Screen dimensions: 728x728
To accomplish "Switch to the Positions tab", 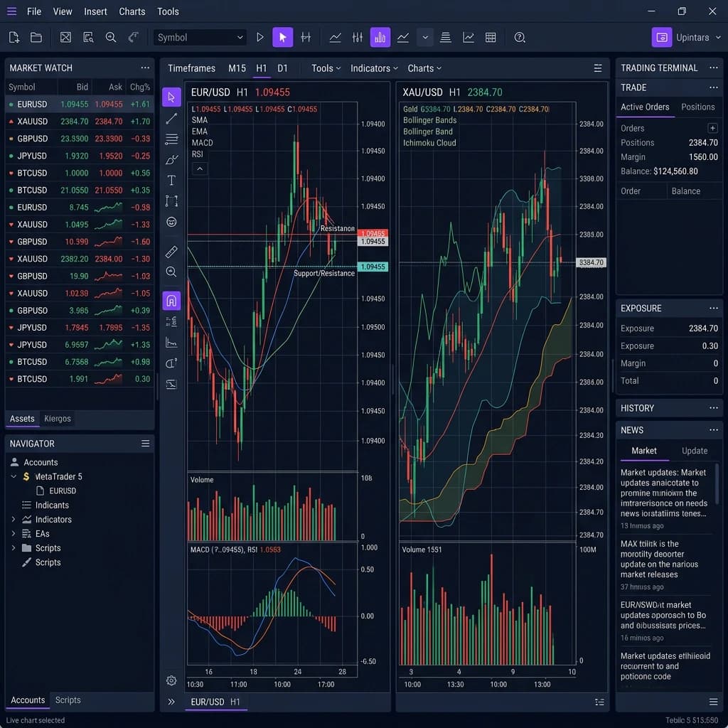I will point(698,107).
